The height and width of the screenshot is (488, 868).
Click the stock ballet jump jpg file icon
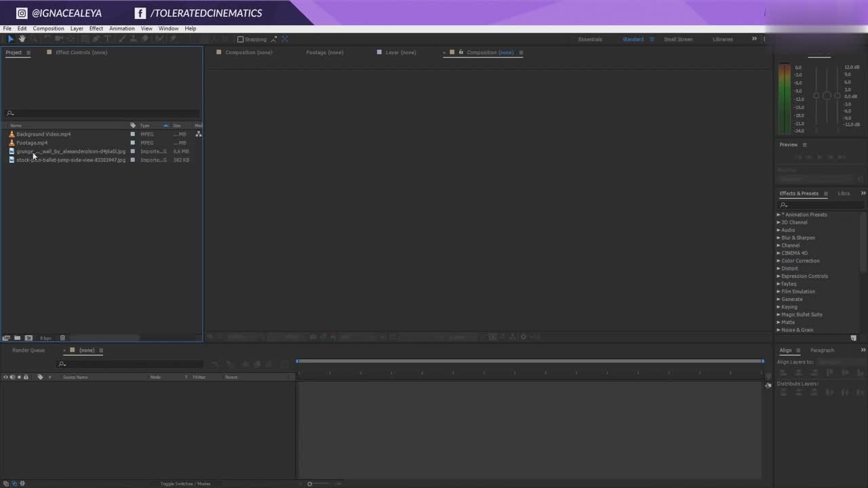coord(12,160)
